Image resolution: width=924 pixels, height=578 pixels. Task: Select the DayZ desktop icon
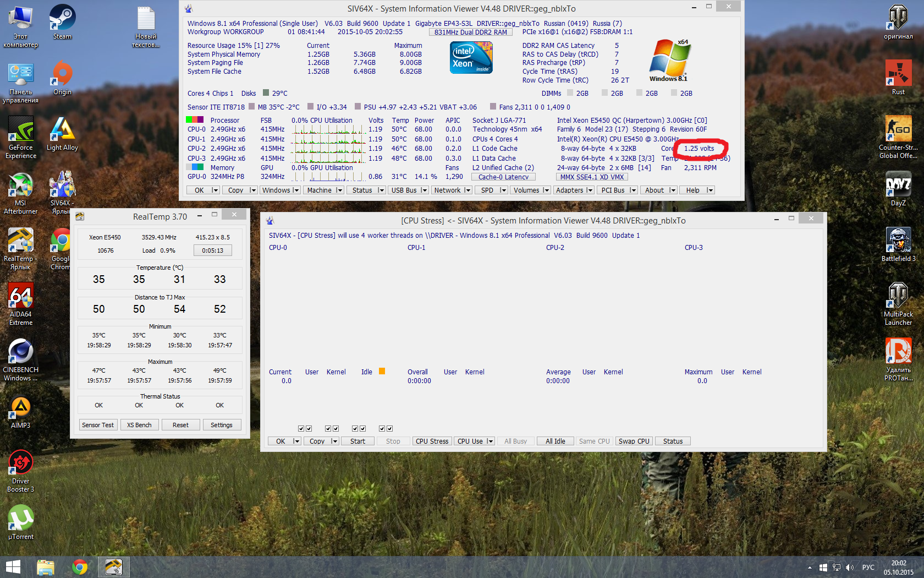coord(898,189)
